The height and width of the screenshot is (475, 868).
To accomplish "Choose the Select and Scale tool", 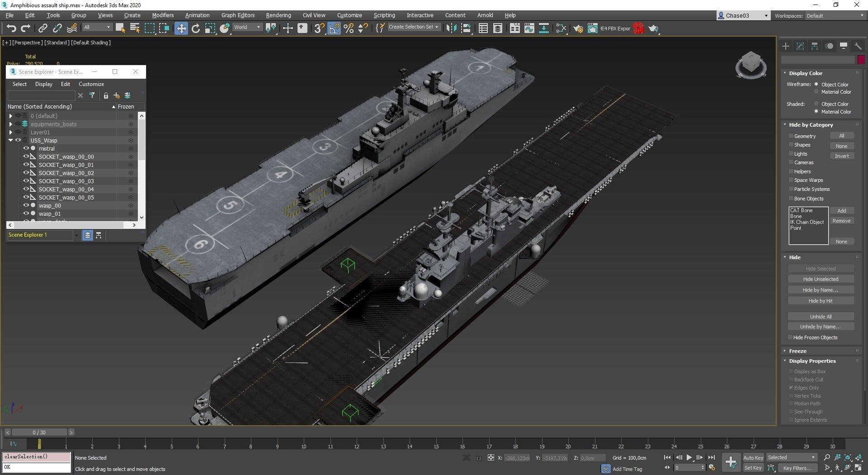I will (x=210, y=28).
